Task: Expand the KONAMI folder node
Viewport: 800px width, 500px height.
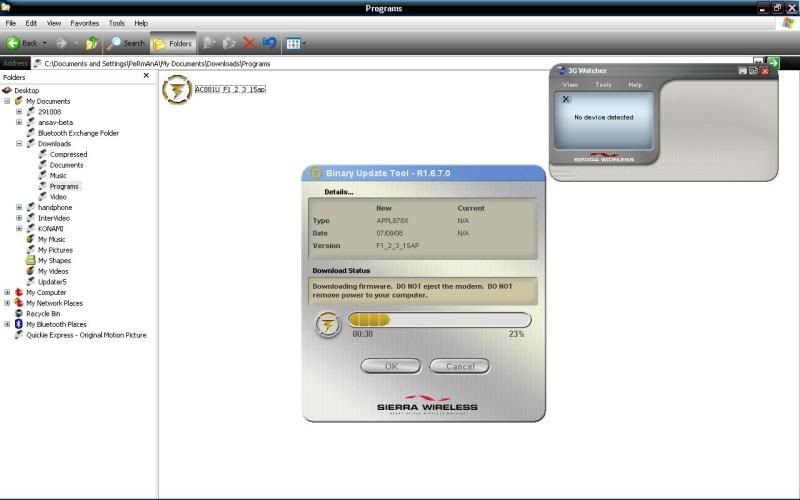Action: click(x=19, y=229)
